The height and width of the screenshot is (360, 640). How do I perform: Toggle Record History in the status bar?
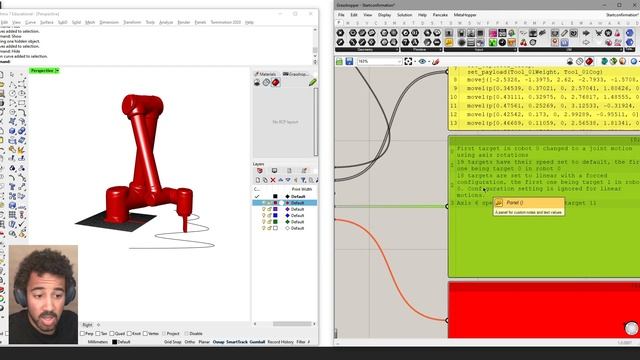280,342
